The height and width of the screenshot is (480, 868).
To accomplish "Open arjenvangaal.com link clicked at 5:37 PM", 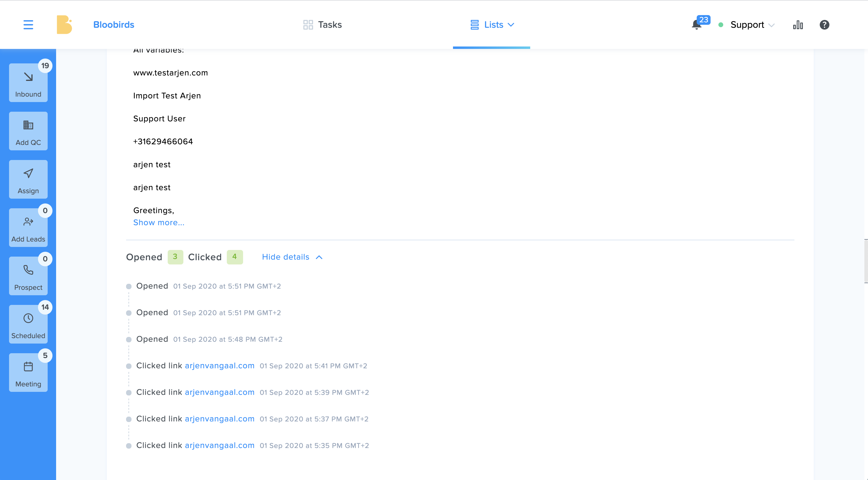I will tap(219, 419).
